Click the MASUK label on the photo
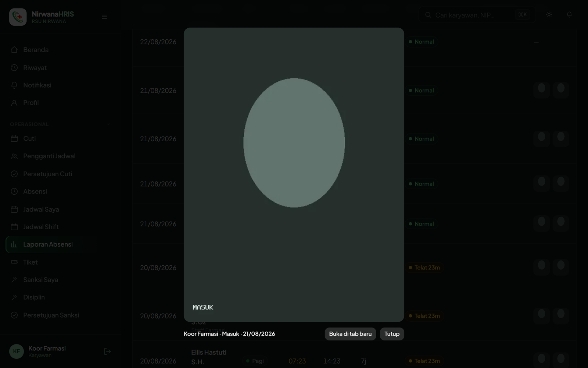 (203, 307)
